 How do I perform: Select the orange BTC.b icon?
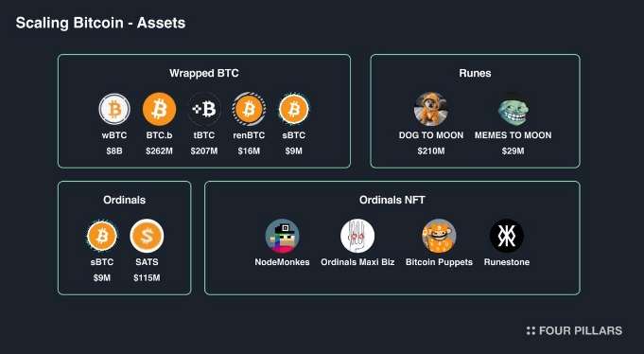(160, 109)
